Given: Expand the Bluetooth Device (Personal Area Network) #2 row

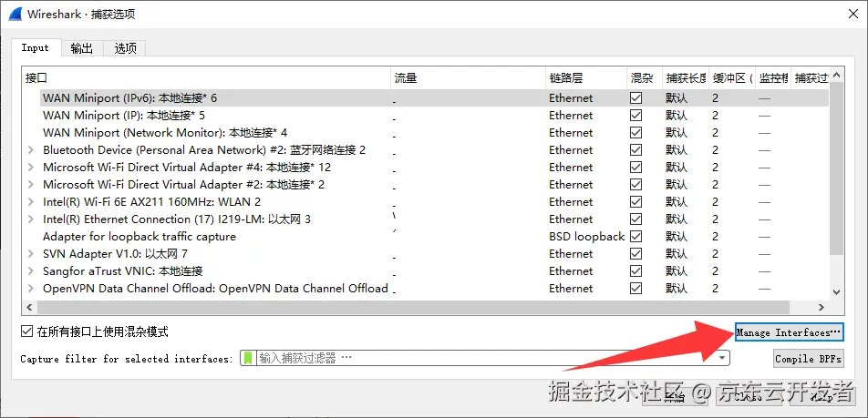Looking at the screenshot, I should pyautogui.click(x=31, y=150).
